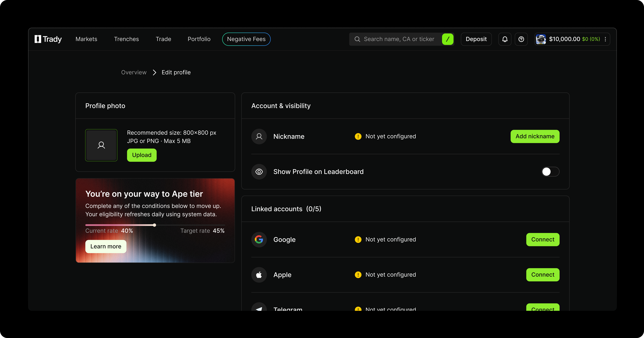Click the Google account icon
Screen dimensions: 644x338
(259, 239)
